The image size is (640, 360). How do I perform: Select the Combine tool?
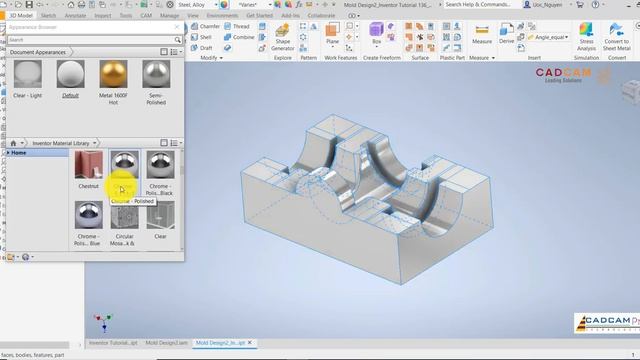point(239,37)
